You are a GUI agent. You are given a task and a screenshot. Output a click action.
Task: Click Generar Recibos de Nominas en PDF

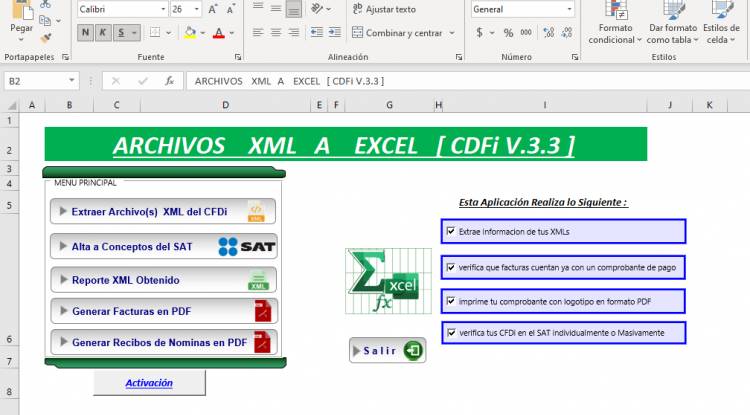click(164, 342)
